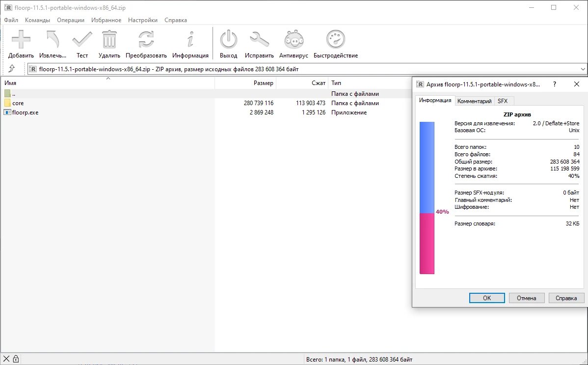
Task: Click the Информация toolbar icon
Action: (x=190, y=44)
